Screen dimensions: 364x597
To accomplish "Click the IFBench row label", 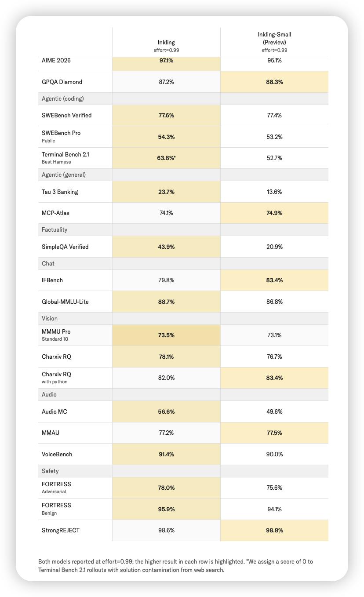I will coord(52,280).
